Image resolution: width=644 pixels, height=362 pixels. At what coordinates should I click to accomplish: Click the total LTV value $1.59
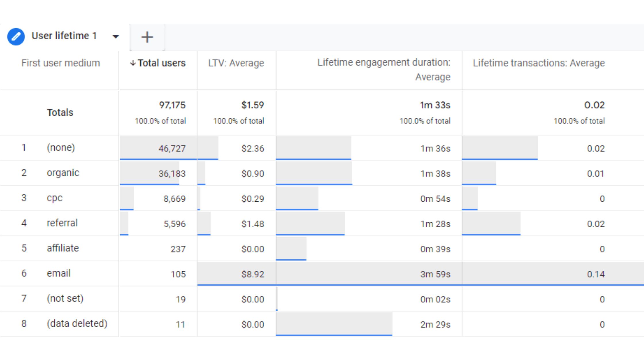pyautogui.click(x=252, y=105)
